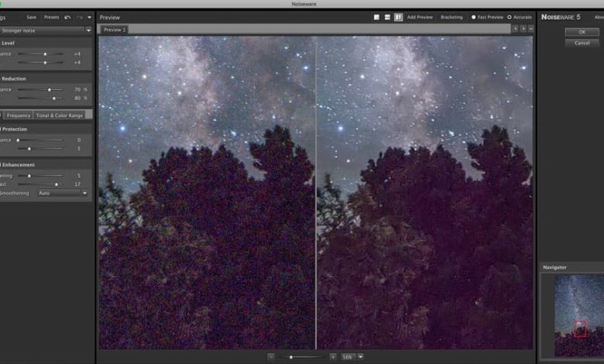Select horizontal split preview layout icon
Viewport: 604px width, 364px height.
(387, 17)
